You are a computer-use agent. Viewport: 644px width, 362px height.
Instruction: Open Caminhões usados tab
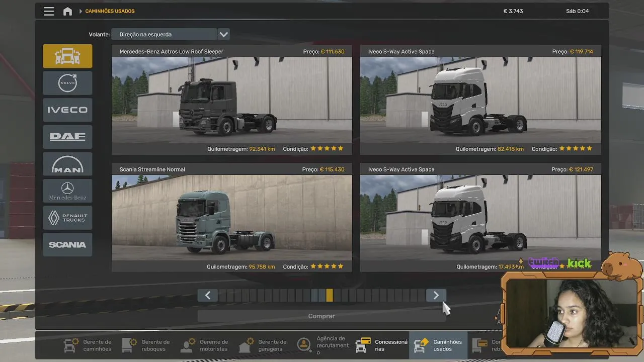tap(438, 345)
